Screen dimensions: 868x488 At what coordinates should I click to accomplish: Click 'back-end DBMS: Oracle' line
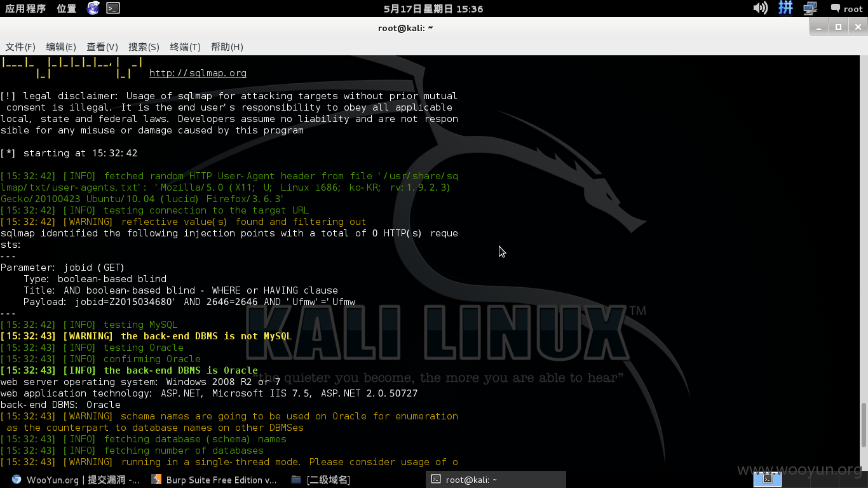60,405
